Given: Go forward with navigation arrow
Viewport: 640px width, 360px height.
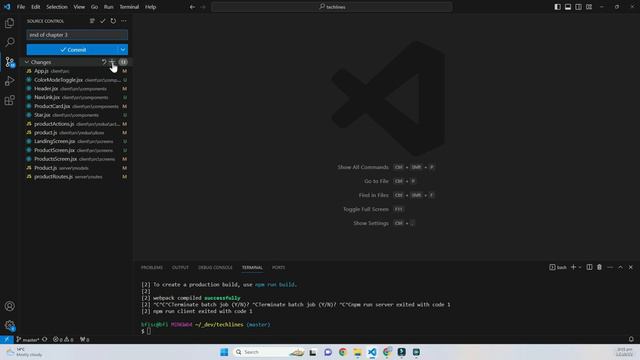Looking at the screenshot, I should 203,7.
